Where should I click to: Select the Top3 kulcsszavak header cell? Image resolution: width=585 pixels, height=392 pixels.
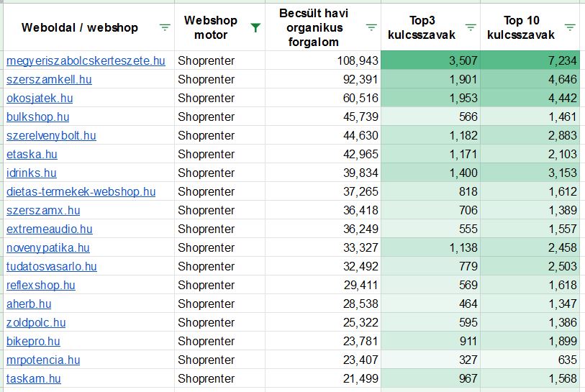click(x=430, y=27)
